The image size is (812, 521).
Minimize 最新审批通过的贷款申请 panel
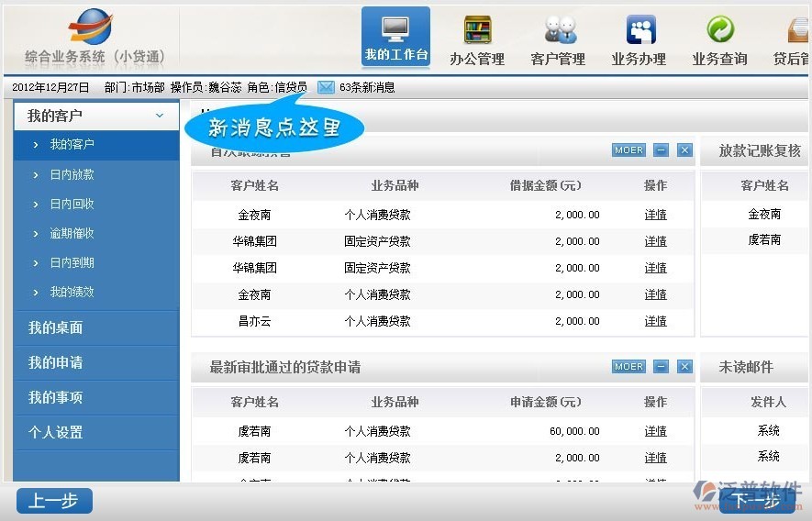pyautogui.click(x=661, y=367)
